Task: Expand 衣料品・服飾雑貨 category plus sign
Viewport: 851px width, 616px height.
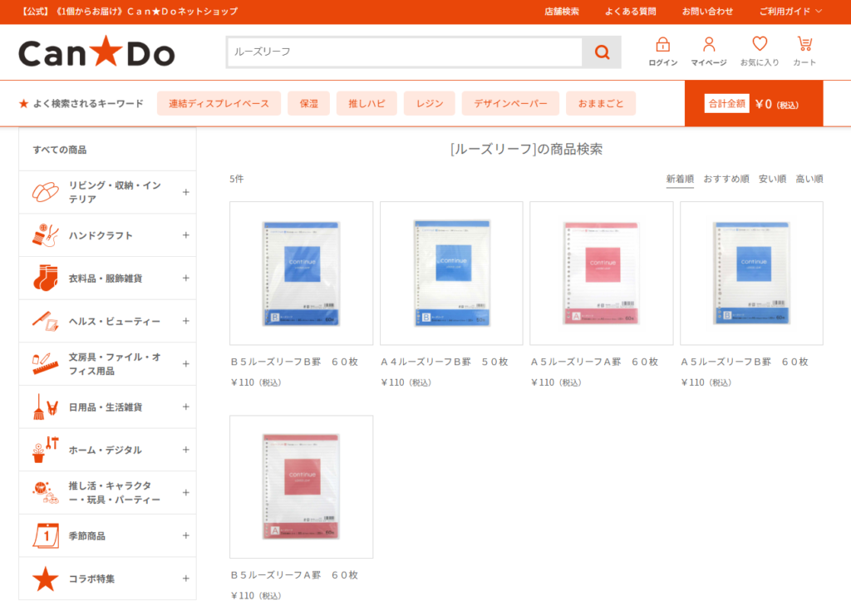Action: tap(185, 278)
